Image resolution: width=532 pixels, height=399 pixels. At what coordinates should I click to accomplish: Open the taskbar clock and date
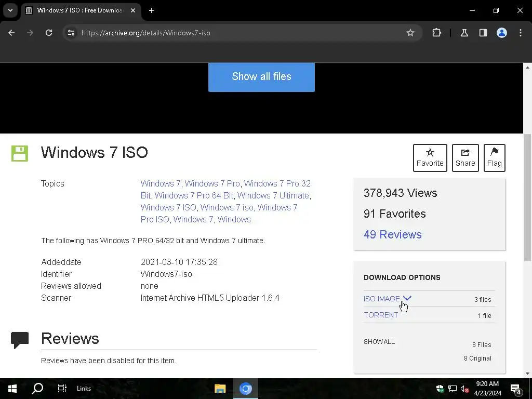tap(487, 389)
